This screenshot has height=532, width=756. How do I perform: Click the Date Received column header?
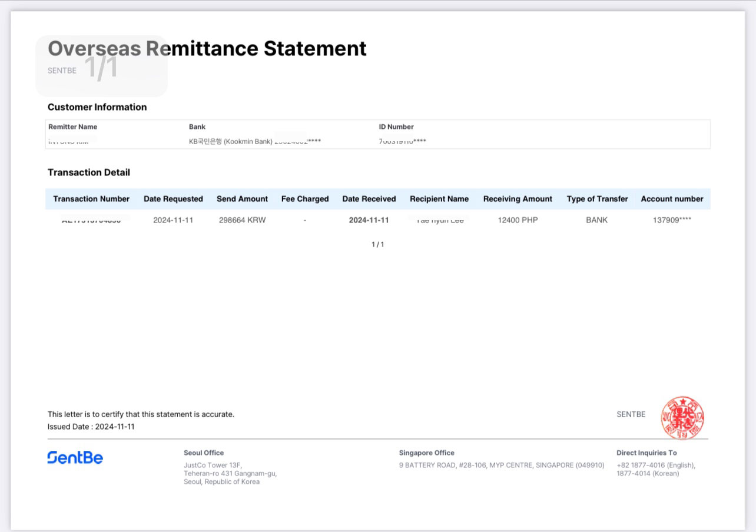[369, 199]
